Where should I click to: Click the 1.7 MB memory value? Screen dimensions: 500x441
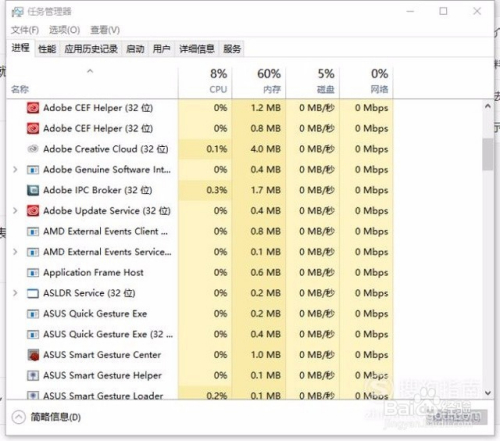click(x=266, y=190)
